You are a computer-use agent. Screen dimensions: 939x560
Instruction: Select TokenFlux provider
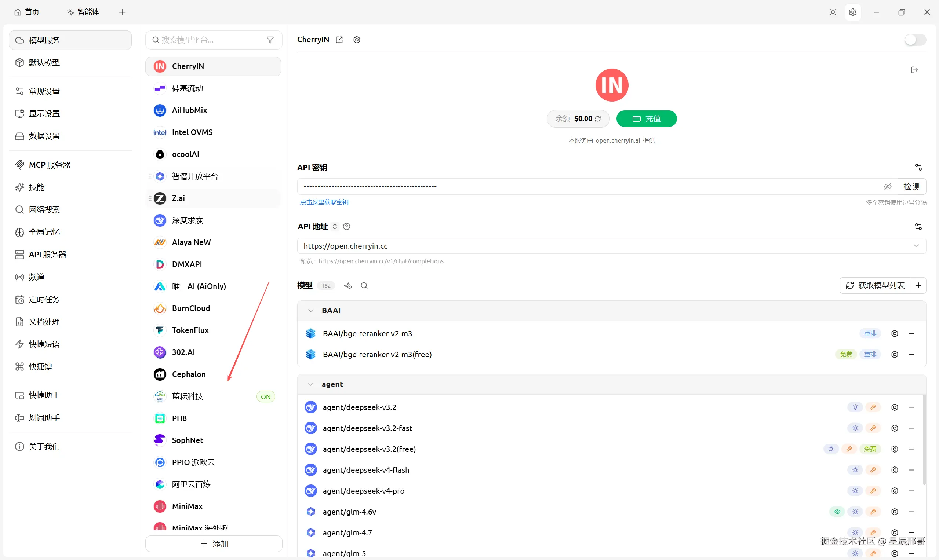[x=213, y=330]
